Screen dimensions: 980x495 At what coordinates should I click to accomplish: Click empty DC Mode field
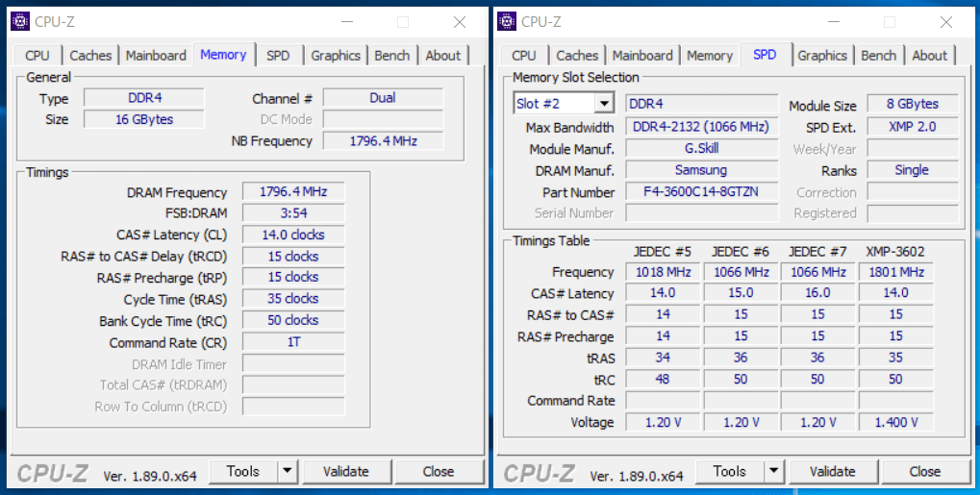click(383, 119)
